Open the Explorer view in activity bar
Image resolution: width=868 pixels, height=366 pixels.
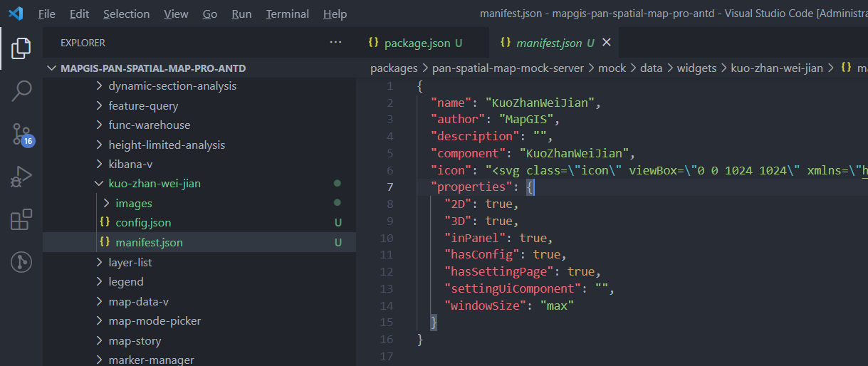21,48
